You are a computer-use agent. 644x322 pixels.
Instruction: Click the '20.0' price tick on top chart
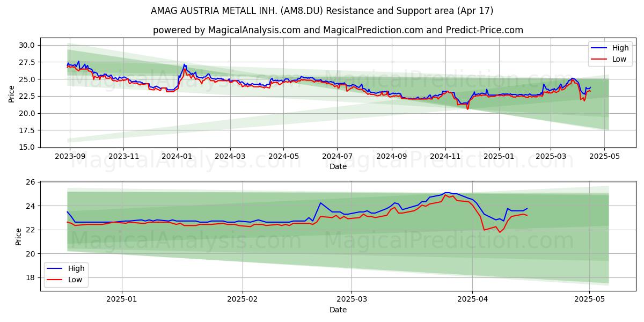click(x=28, y=113)
